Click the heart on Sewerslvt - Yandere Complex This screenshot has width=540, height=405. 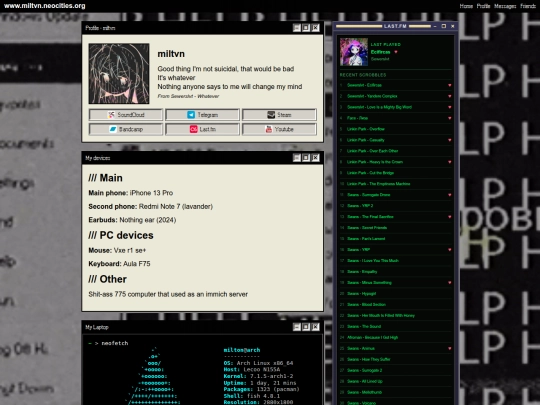pos(449,96)
